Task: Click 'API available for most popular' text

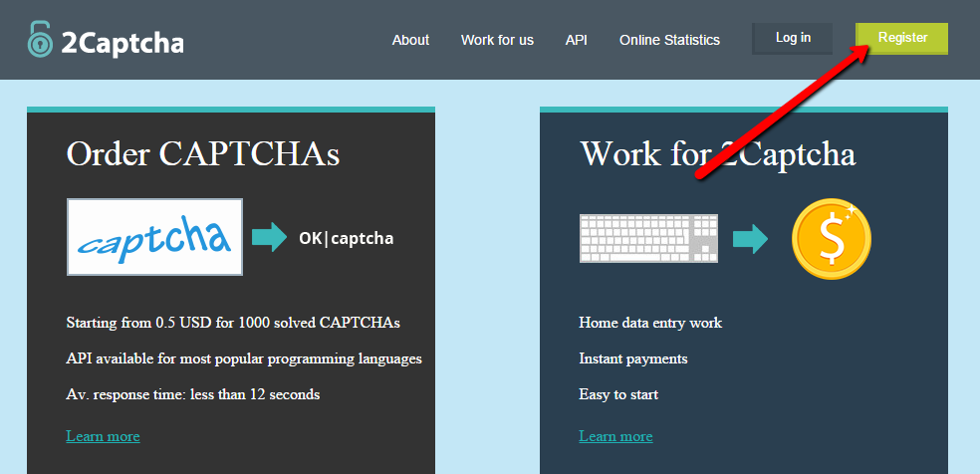Action: pos(244,359)
